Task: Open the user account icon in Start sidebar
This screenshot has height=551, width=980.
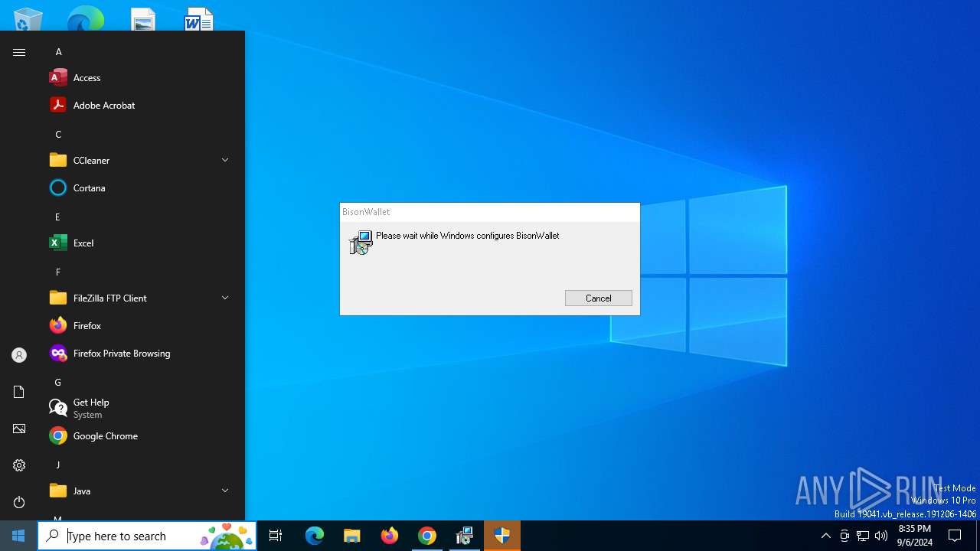Action: pos(19,355)
